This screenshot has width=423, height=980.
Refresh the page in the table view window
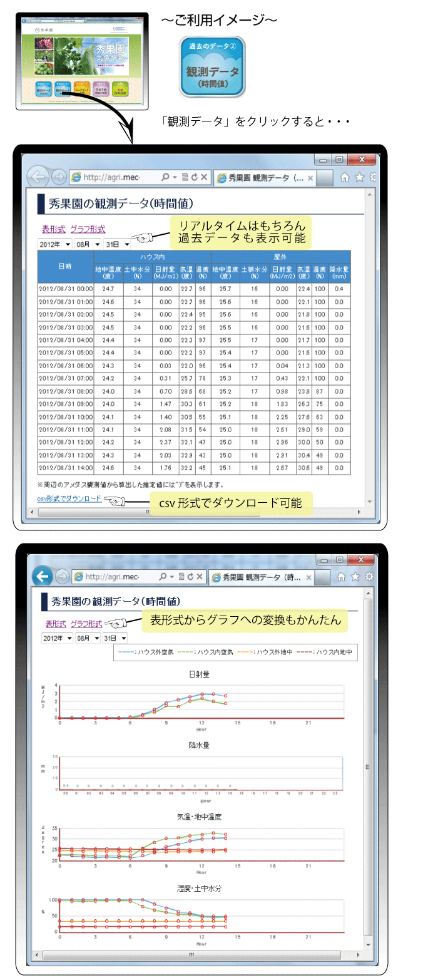(x=194, y=178)
